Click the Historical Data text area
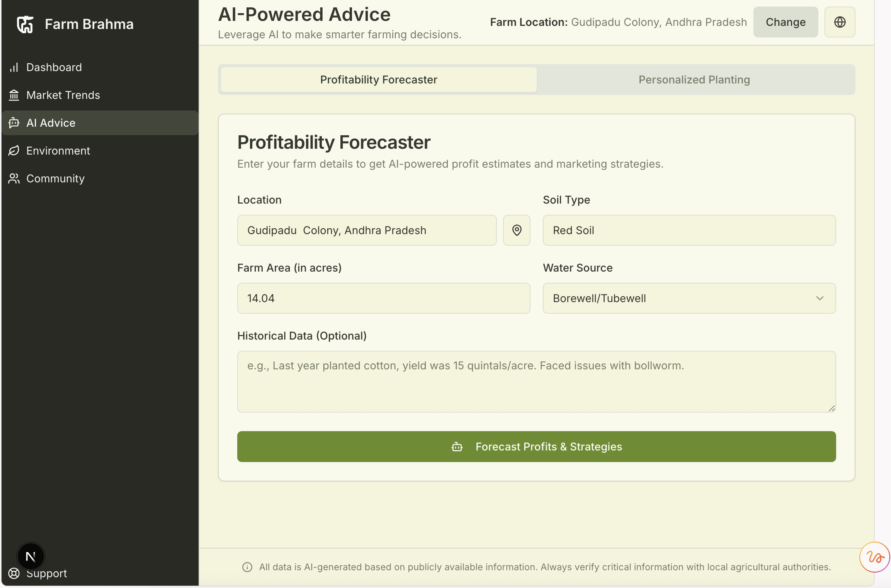Image resolution: width=891 pixels, height=588 pixels. [x=536, y=382]
